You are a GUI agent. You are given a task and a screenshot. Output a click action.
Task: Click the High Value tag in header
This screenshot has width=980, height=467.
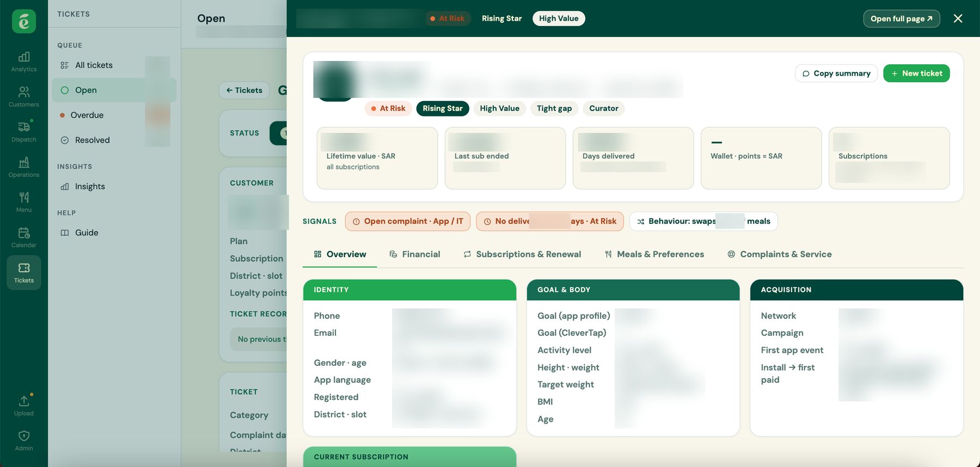pyautogui.click(x=559, y=19)
